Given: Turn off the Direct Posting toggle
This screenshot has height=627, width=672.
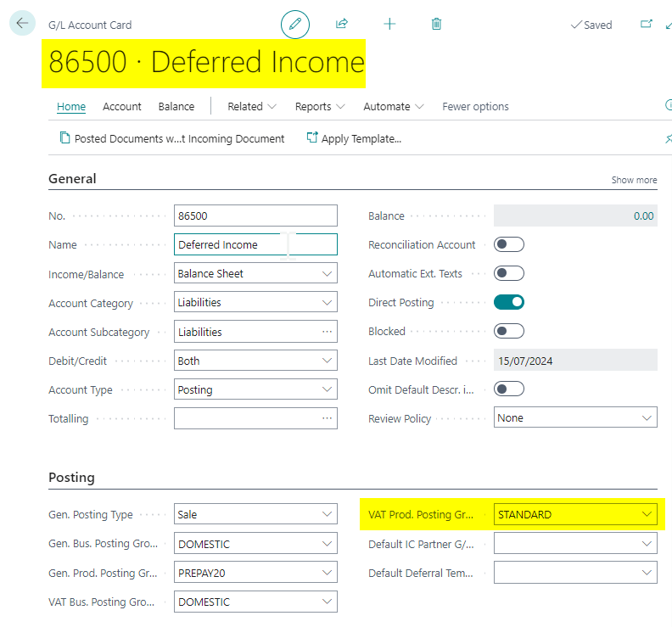Looking at the screenshot, I should [x=509, y=302].
